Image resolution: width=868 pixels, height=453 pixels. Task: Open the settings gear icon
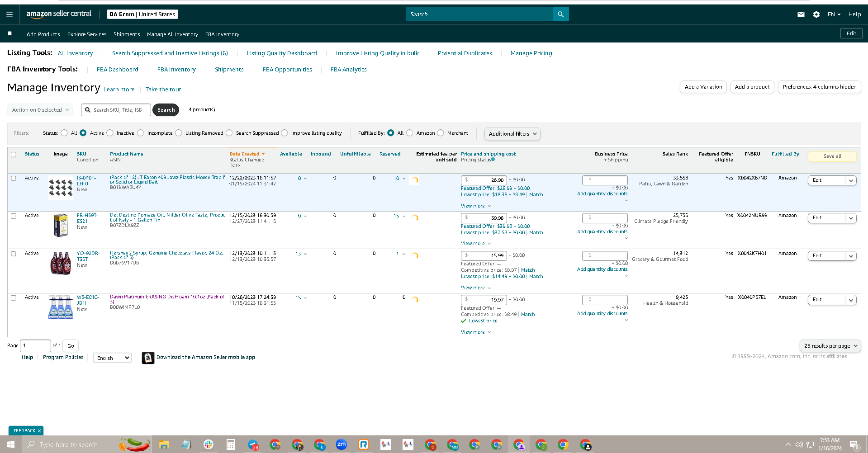pos(816,14)
